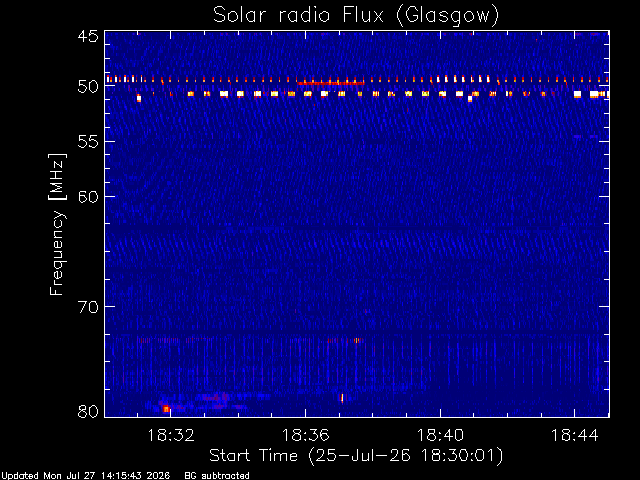The height and width of the screenshot is (480, 640).
Task: Click the Start Time axis caption
Action: pyautogui.click(x=356, y=456)
